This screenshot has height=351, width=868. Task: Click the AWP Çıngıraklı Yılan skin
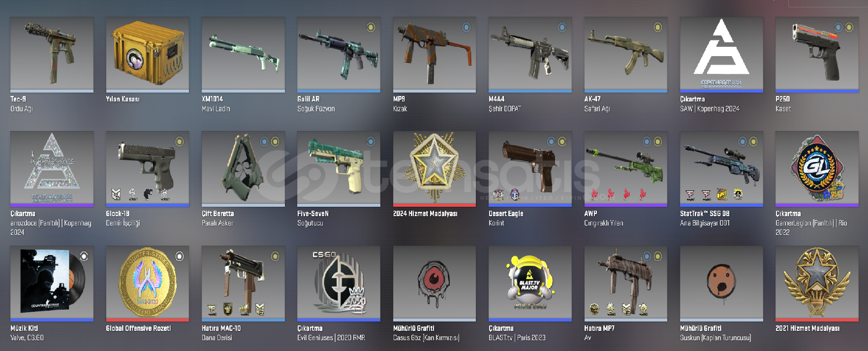pos(625,169)
